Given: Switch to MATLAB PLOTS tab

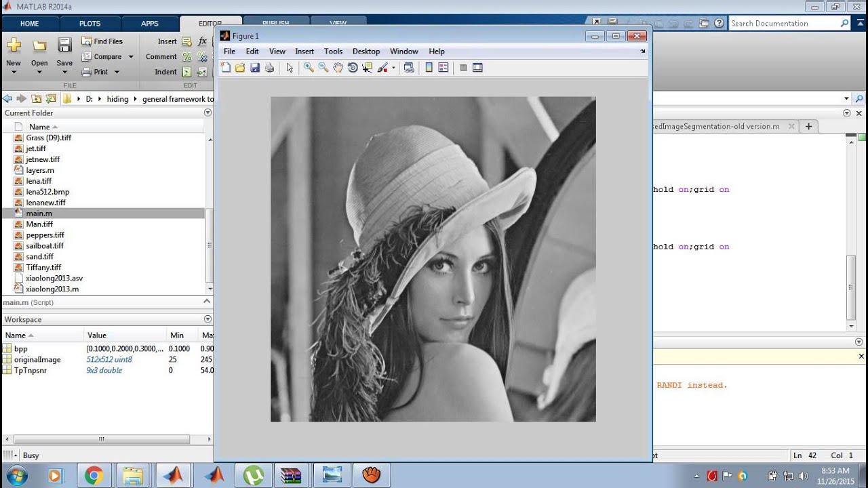Looking at the screenshot, I should (x=90, y=24).
